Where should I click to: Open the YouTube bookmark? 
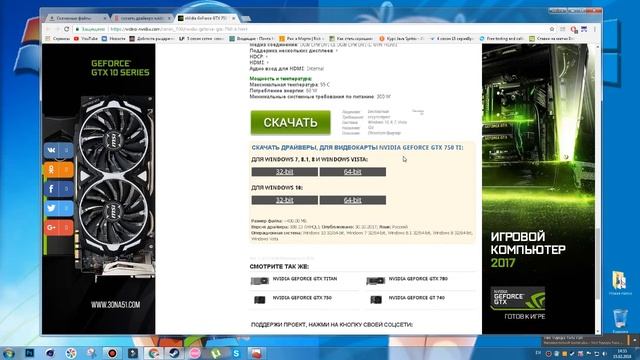86,38
